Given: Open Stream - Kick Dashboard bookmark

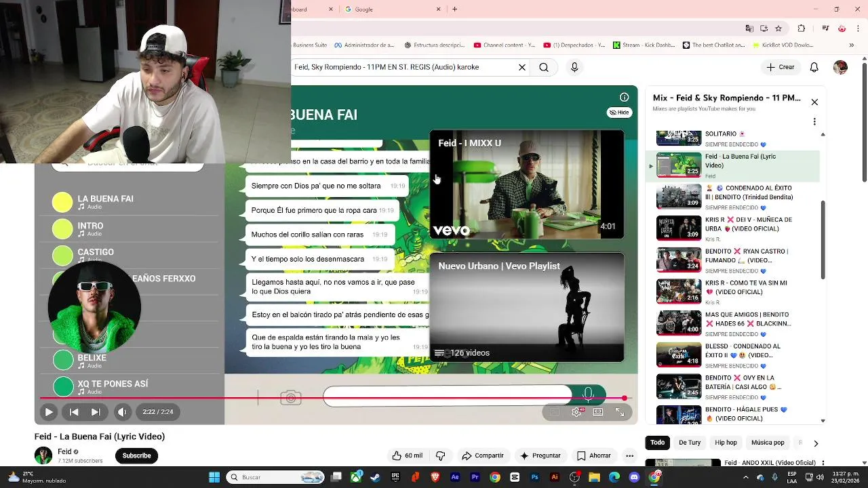Looking at the screenshot, I should pos(643,45).
